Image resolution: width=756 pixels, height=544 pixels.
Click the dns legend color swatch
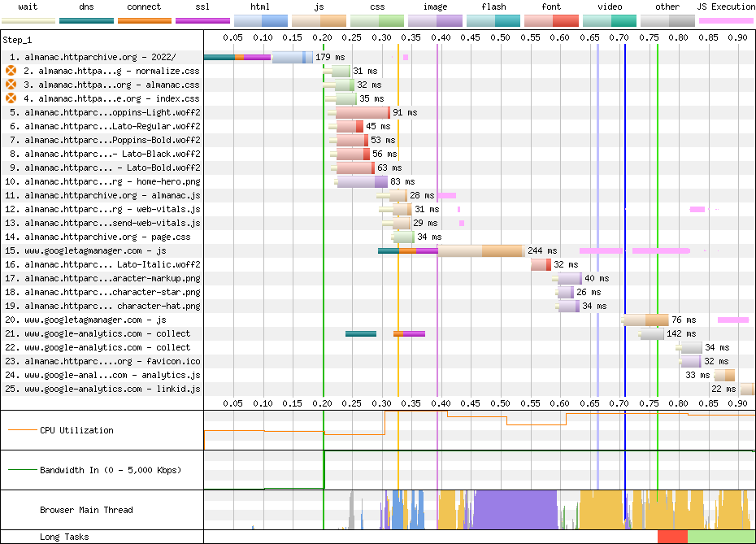pyautogui.click(x=86, y=20)
